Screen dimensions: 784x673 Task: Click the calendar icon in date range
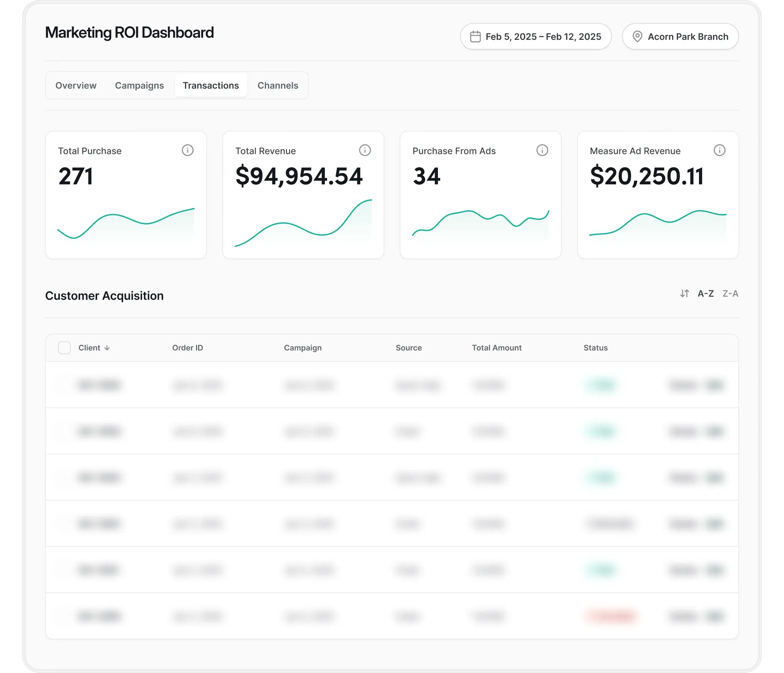(475, 37)
